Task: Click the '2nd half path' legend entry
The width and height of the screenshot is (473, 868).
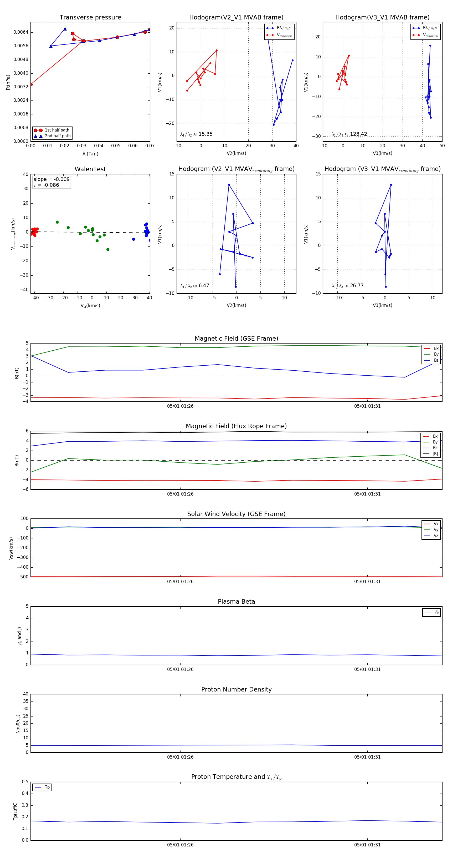Action: [x=52, y=136]
